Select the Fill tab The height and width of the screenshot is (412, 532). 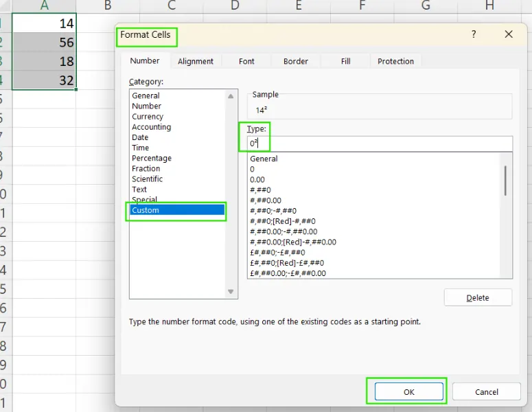pos(346,61)
